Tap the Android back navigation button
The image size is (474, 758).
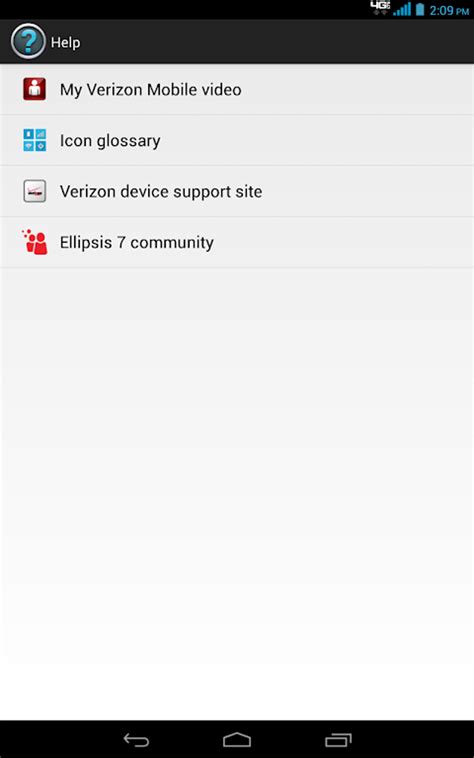136,740
